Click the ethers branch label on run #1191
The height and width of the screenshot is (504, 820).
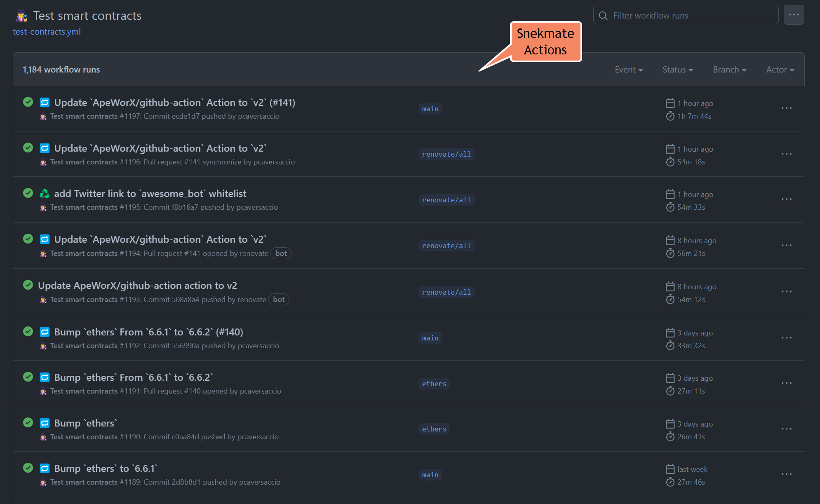coord(434,383)
